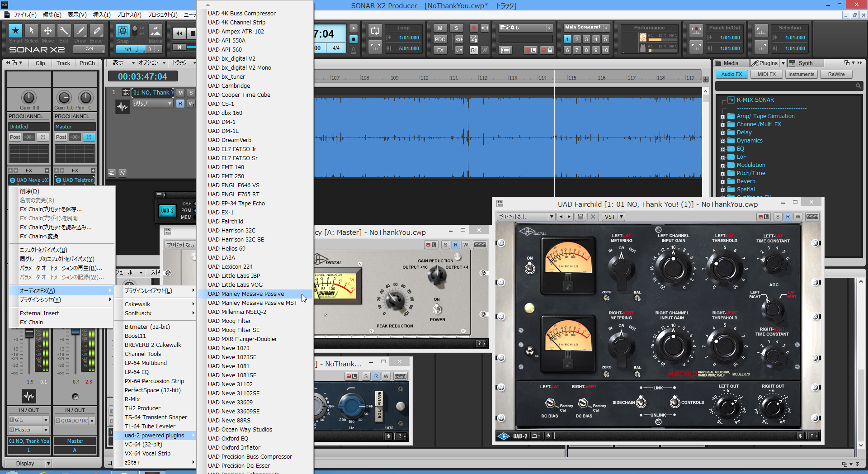Click Fairchild delete preset X icon

(x=594, y=217)
